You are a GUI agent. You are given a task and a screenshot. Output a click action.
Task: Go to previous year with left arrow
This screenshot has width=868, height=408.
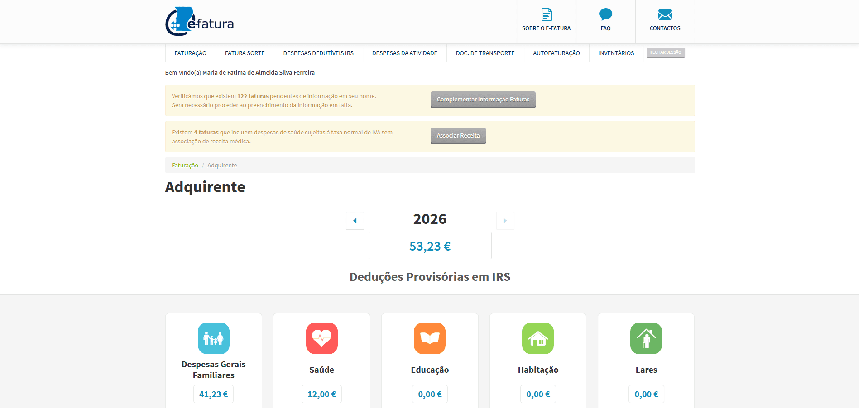355,220
